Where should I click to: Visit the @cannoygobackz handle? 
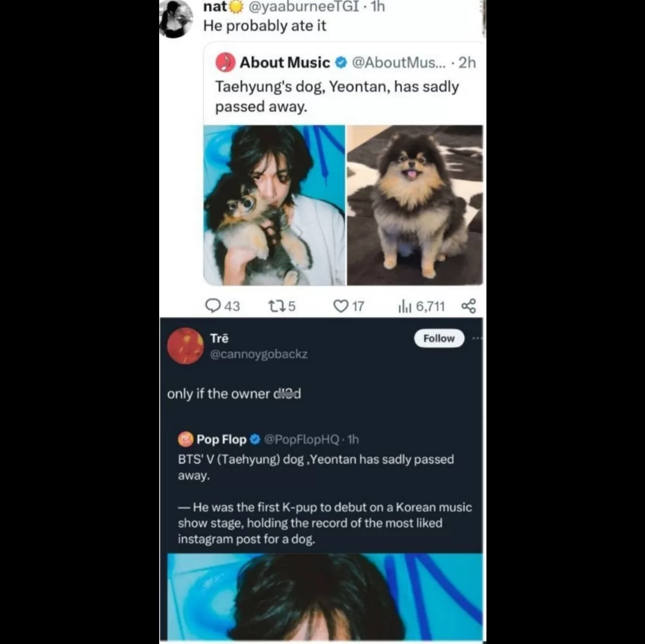(x=258, y=354)
